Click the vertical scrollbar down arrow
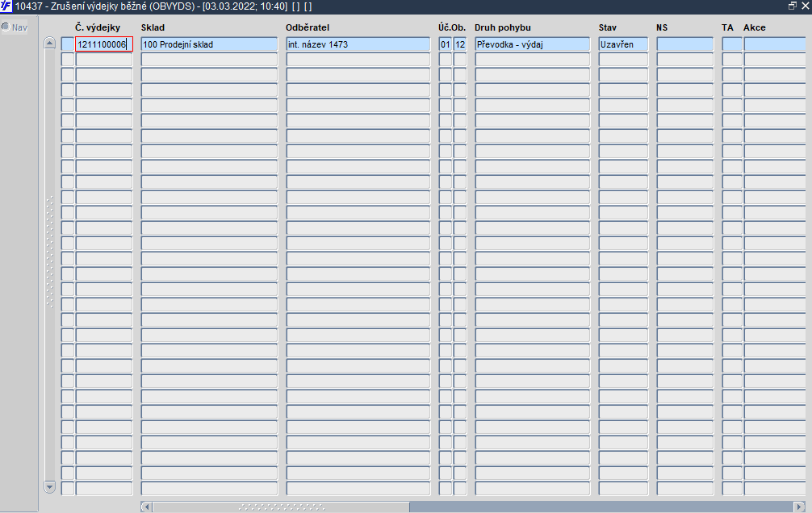Screen dimensions: 812x513 click(x=50, y=487)
